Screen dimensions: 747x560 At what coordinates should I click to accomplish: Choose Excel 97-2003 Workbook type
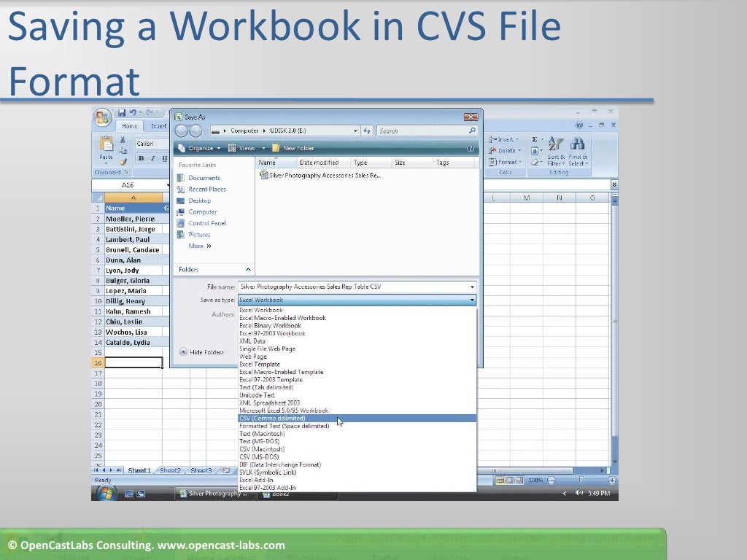tap(357, 333)
